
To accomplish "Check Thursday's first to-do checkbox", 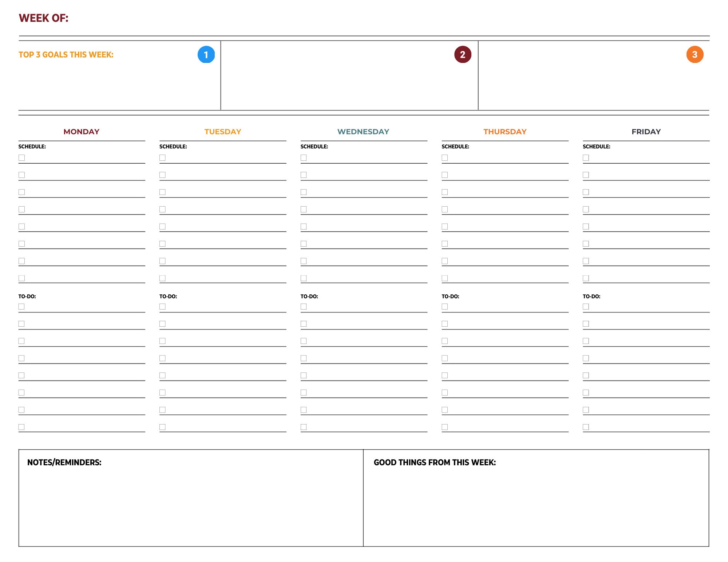I will coord(445,307).
